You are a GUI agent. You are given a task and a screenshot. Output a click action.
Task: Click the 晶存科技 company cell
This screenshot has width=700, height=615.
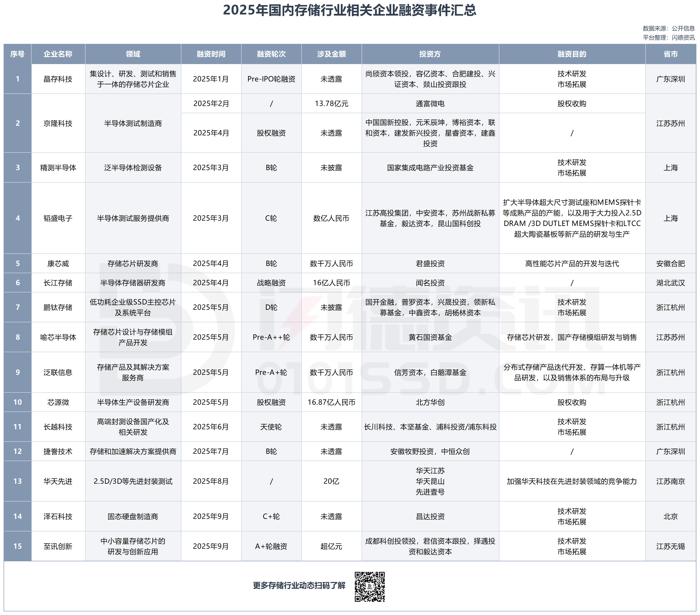(x=58, y=79)
